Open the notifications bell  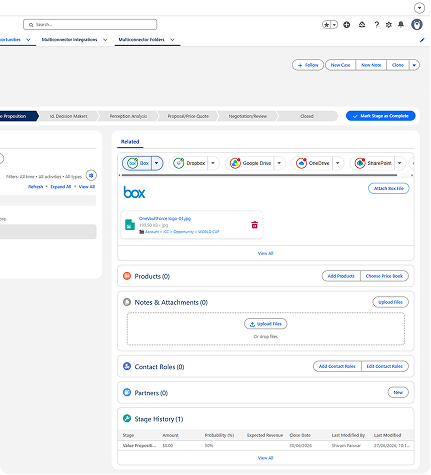(x=401, y=25)
